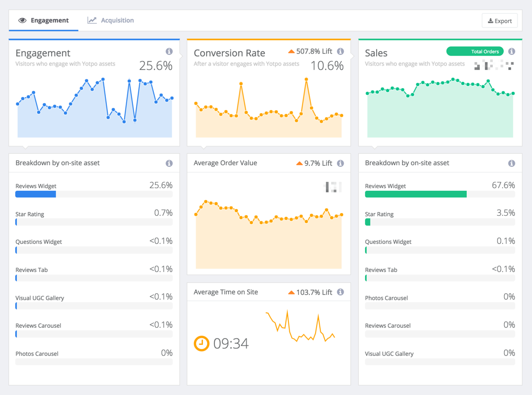Switch to the Acquisition tab

pos(111,20)
